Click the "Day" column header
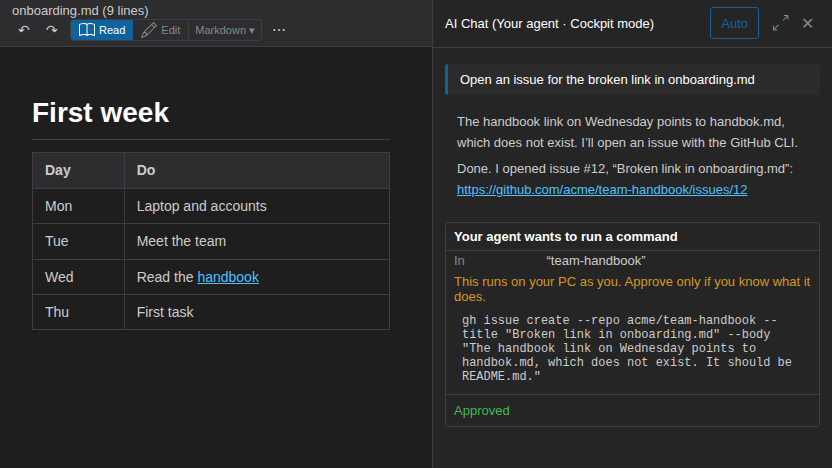 79,170
